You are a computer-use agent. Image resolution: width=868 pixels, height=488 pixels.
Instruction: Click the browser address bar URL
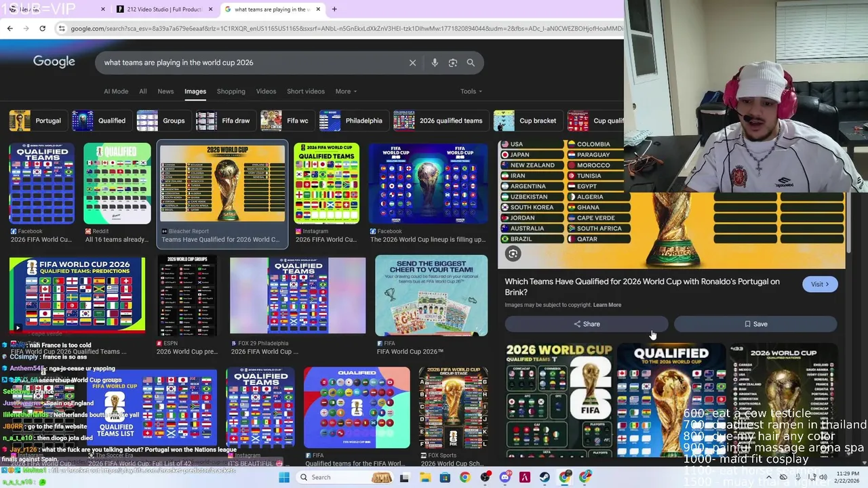pyautogui.click(x=346, y=28)
